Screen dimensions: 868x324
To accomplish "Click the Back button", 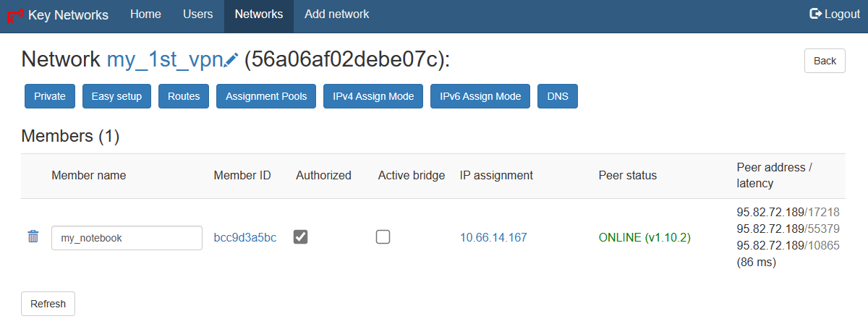I will [825, 61].
